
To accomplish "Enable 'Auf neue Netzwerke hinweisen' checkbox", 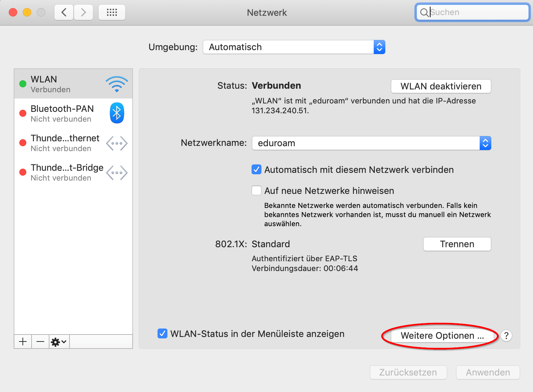I will (256, 191).
